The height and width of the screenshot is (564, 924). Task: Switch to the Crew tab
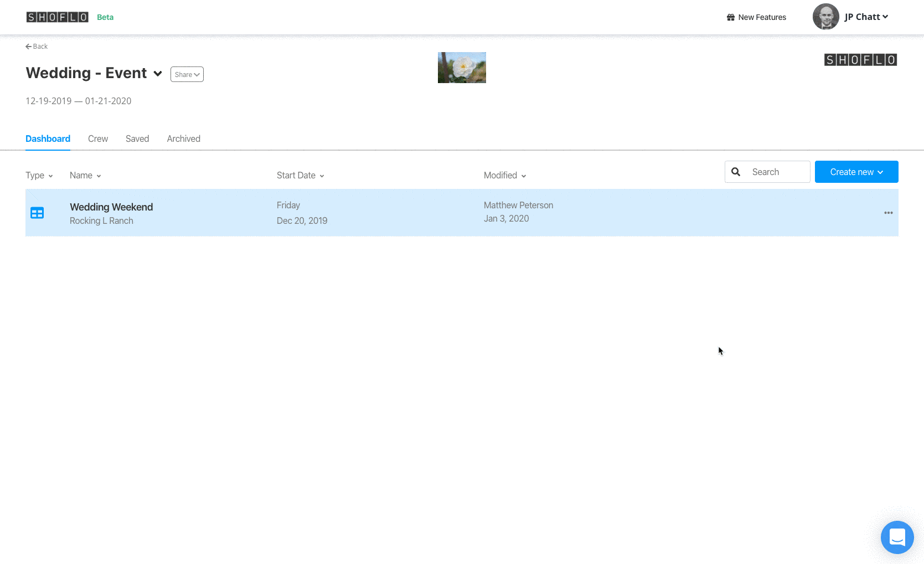(x=98, y=139)
